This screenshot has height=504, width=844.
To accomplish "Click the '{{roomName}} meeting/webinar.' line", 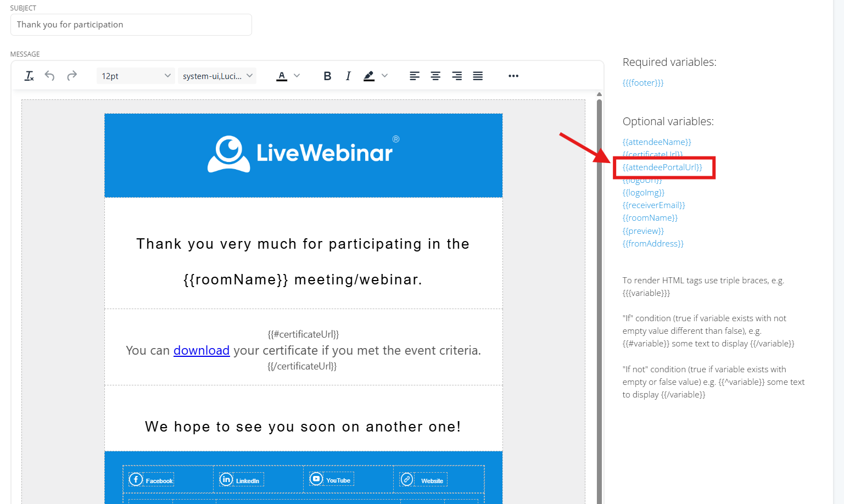I will 303,279.
